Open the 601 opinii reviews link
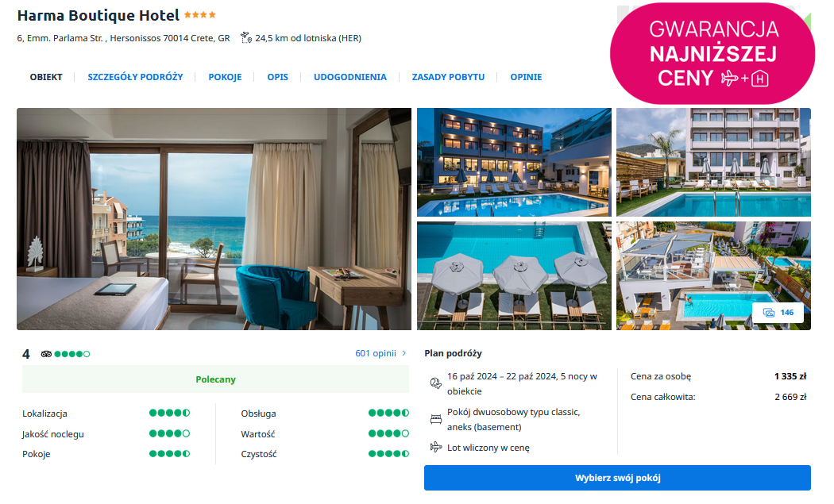Viewport: 834px width, 504px height. point(376,353)
